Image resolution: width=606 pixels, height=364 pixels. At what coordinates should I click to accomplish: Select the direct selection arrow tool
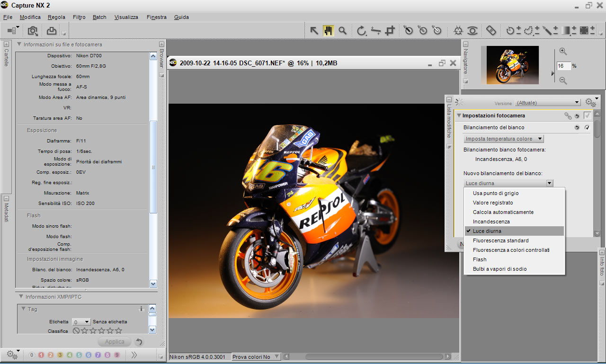314,31
